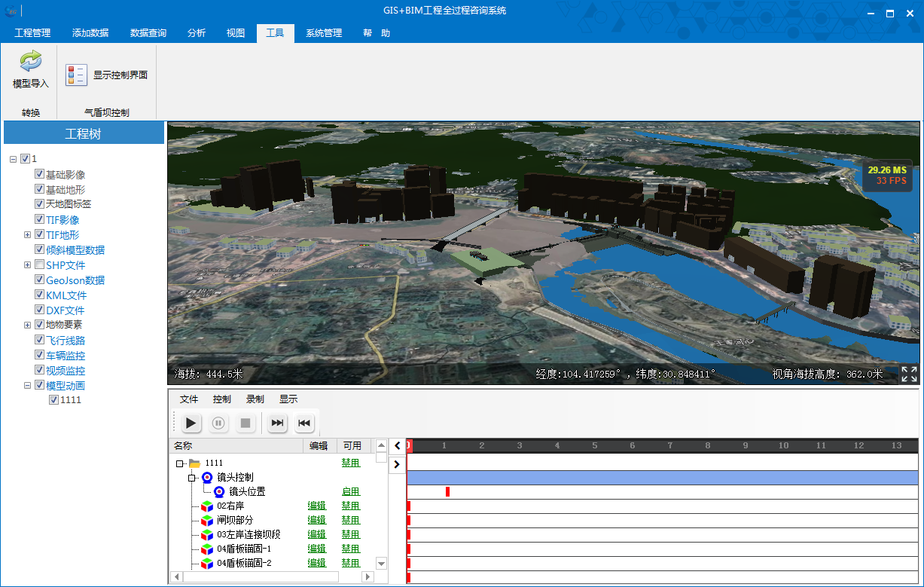Collapse the 模型动画 tree node
The image size is (924, 587).
[28, 385]
